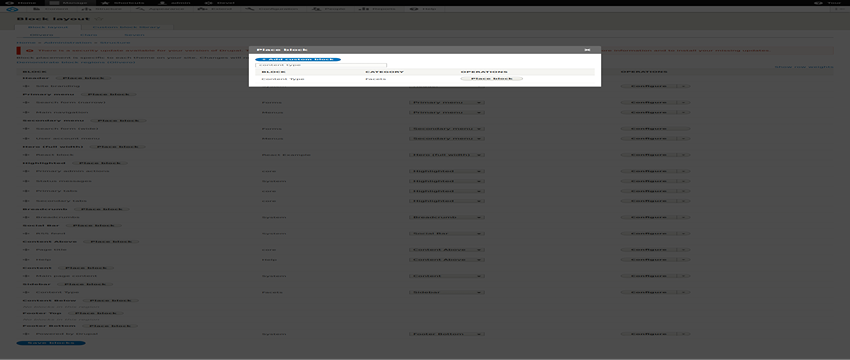This screenshot has height=360, width=850.
Task: Open the Shortcuts star toolbar item
Action: point(124,3)
